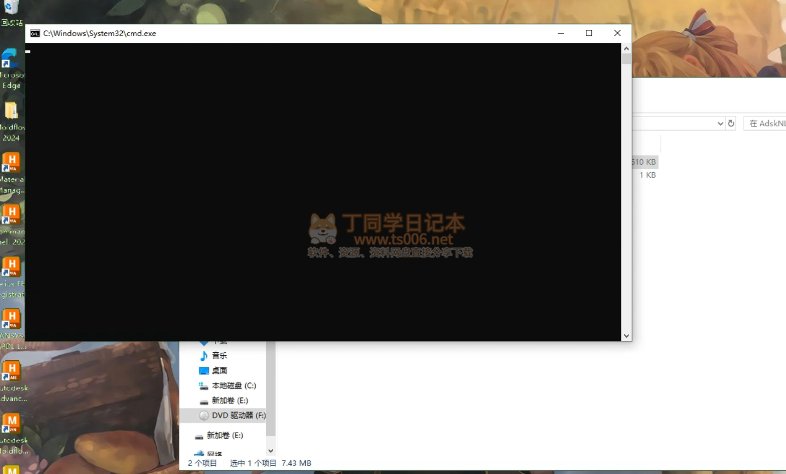Open the Music folder in sidebar
The image size is (786, 474).
pyautogui.click(x=218, y=355)
